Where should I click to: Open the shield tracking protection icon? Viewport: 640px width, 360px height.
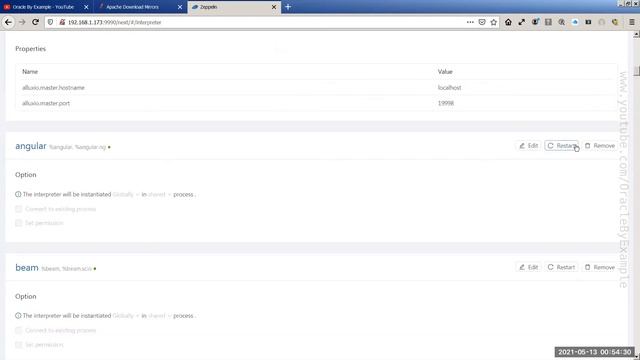click(x=50, y=22)
